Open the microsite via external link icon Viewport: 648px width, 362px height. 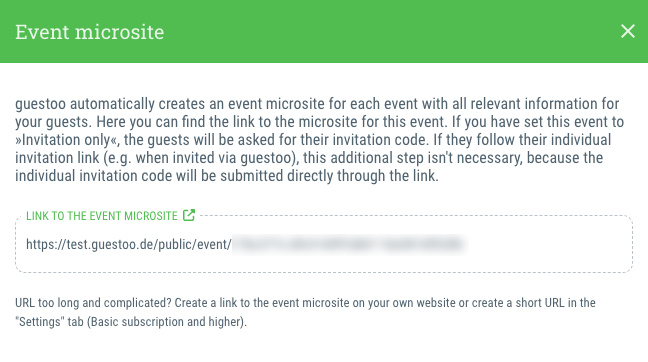[x=189, y=215]
